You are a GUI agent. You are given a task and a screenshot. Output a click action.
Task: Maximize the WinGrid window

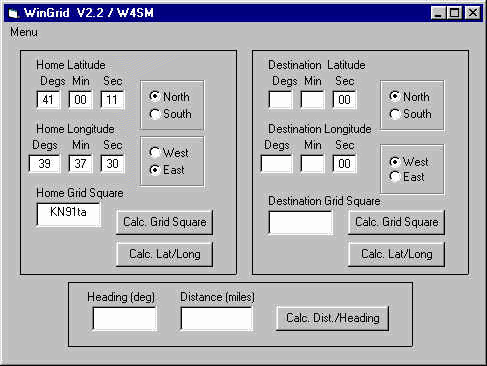(454, 13)
